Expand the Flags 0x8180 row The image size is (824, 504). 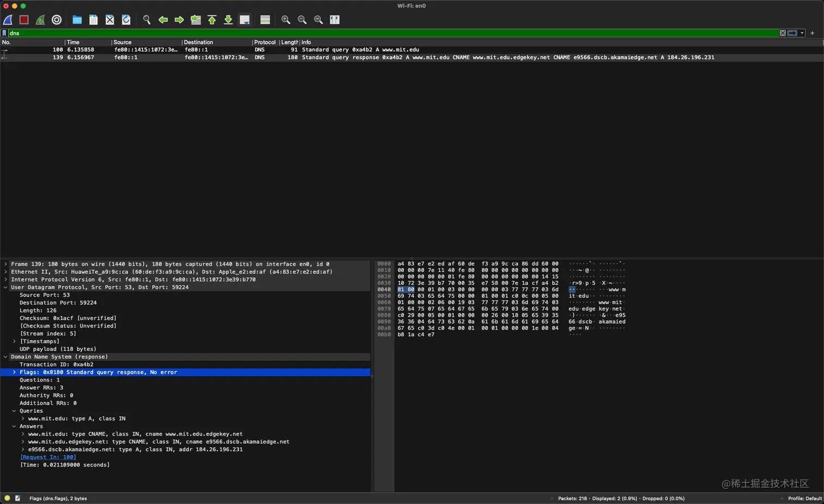click(14, 372)
